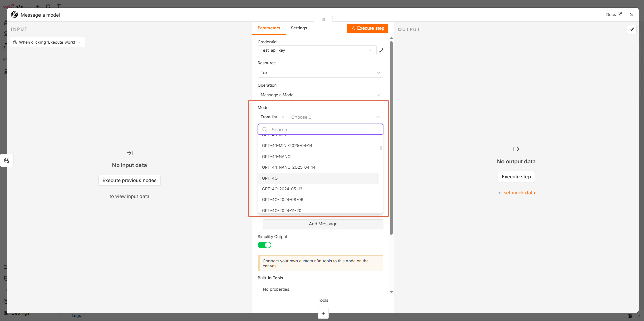Select GPT-4.1-MINI-2025-04-14 from the list
This screenshot has height=321, width=644.
[318, 146]
